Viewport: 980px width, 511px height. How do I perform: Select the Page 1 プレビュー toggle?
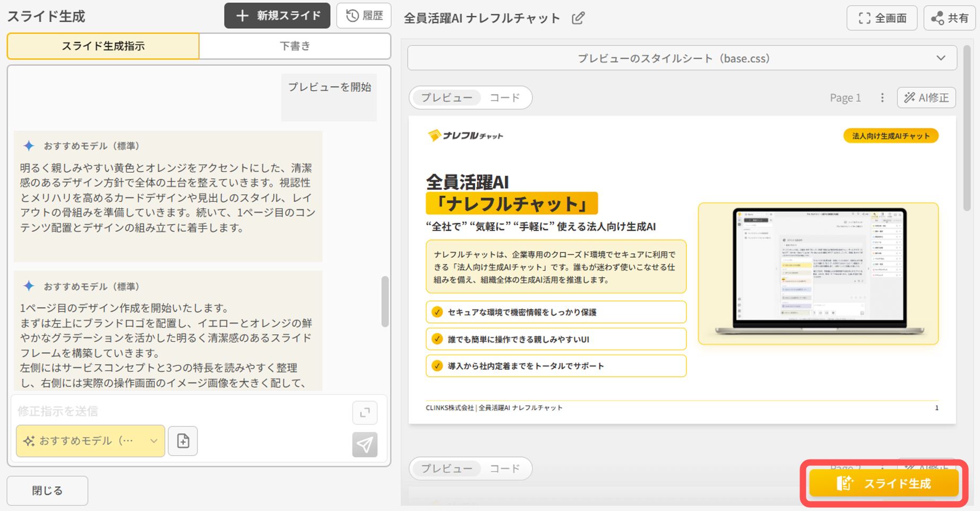(x=446, y=98)
